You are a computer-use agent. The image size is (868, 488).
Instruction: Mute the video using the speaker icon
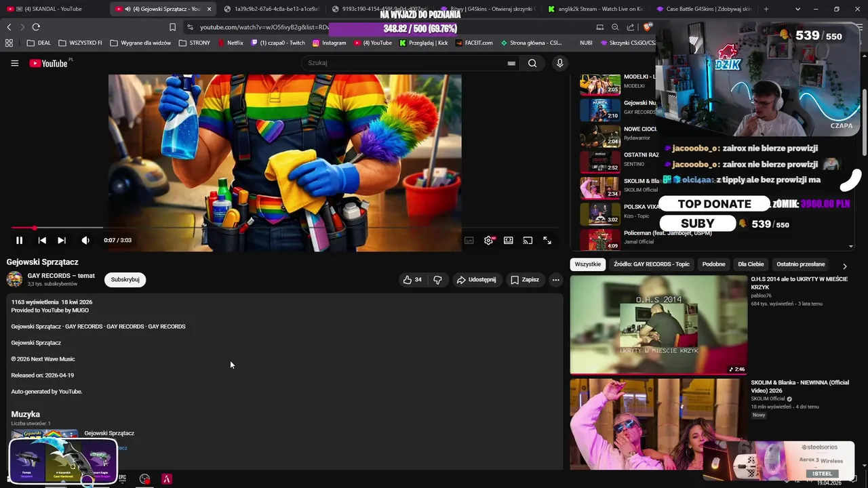point(85,240)
